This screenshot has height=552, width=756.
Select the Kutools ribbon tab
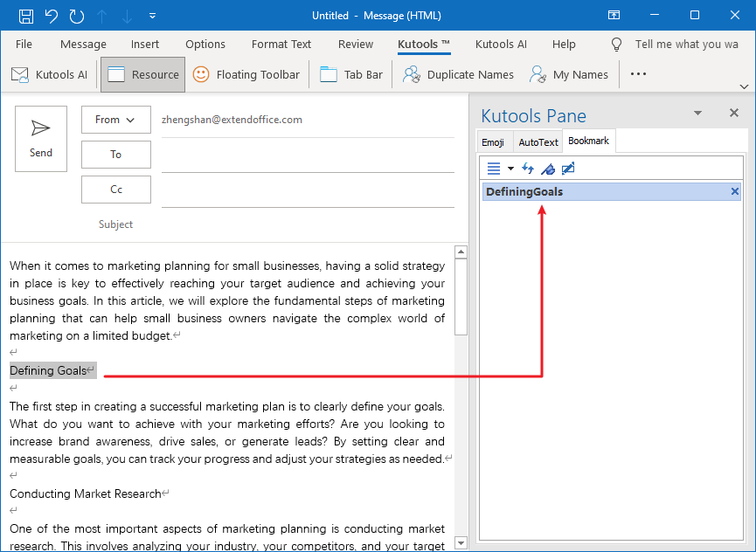[x=424, y=45]
